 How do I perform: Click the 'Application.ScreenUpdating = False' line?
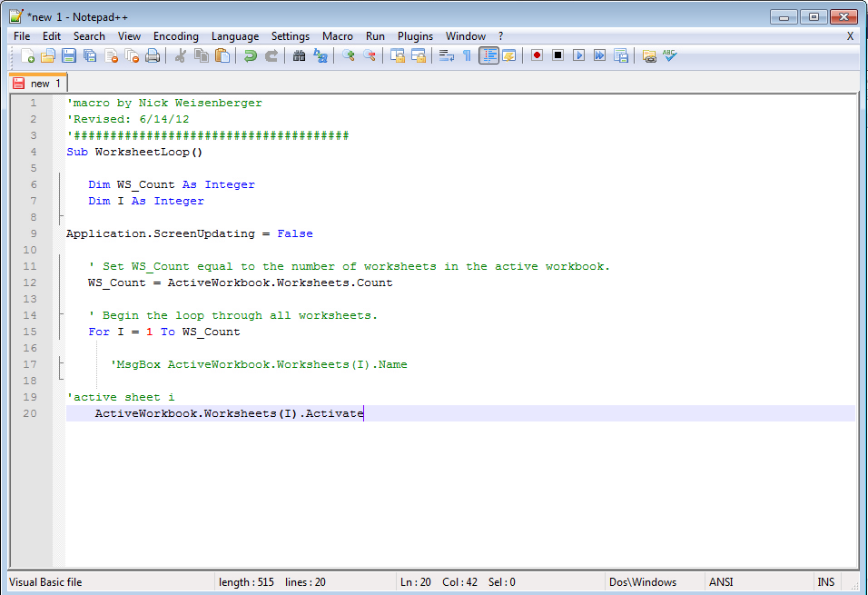click(x=190, y=233)
